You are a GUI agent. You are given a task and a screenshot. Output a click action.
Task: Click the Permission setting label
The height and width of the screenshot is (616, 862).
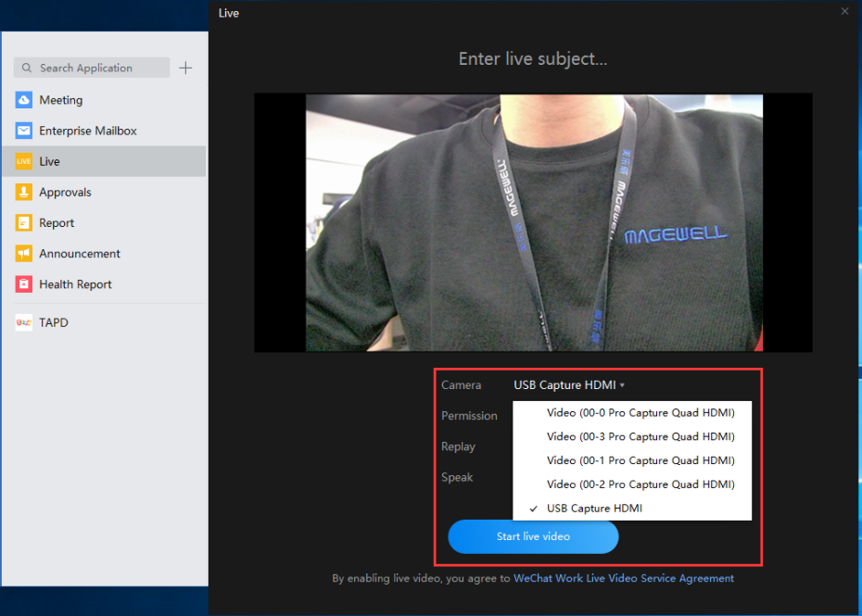point(469,416)
